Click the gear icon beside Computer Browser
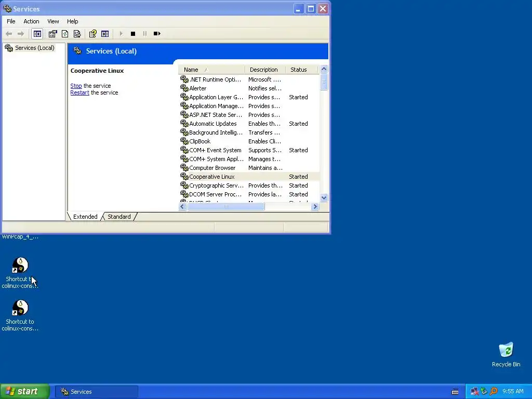The image size is (532, 399). pos(184,167)
